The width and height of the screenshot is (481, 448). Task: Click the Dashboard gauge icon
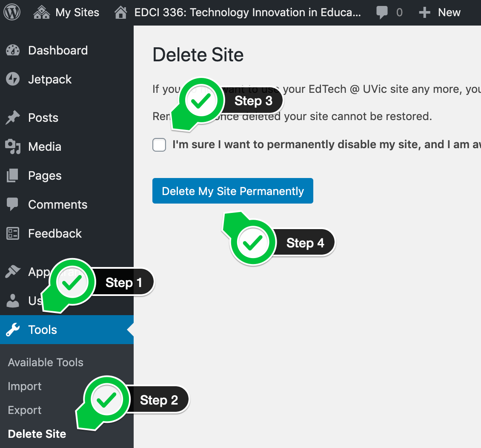coord(13,50)
